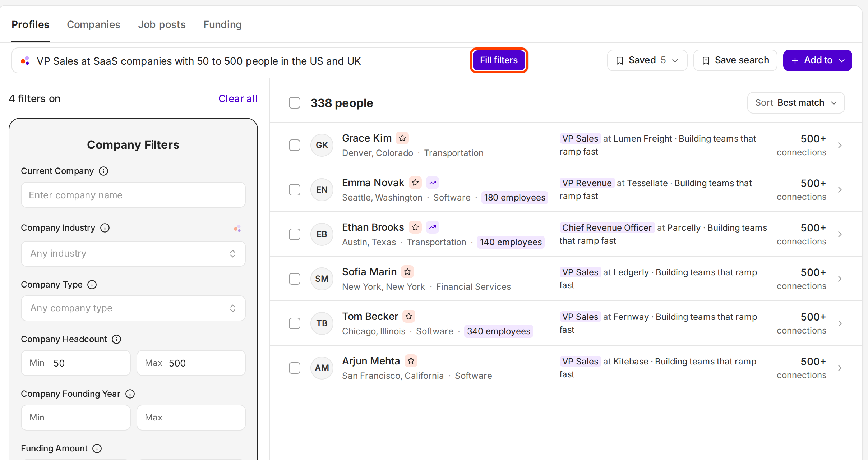
Task: Show info for Company Headcount filter
Action: (x=116, y=339)
